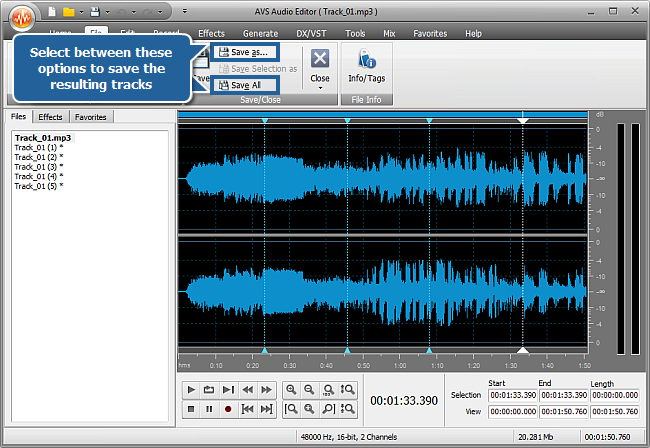Open Info/Tags file info
The image size is (650, 448).
(x=367, y=67)
